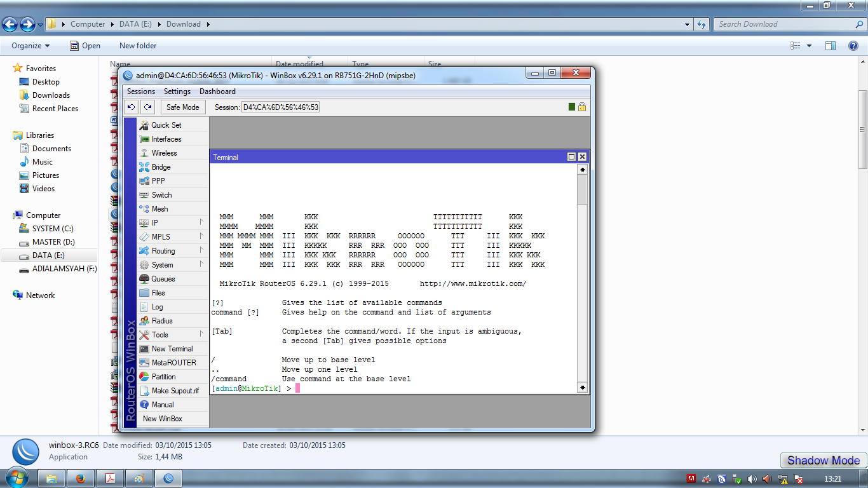
Task: Open Explorer Help question mark icon
Action: tap(853, 46)
